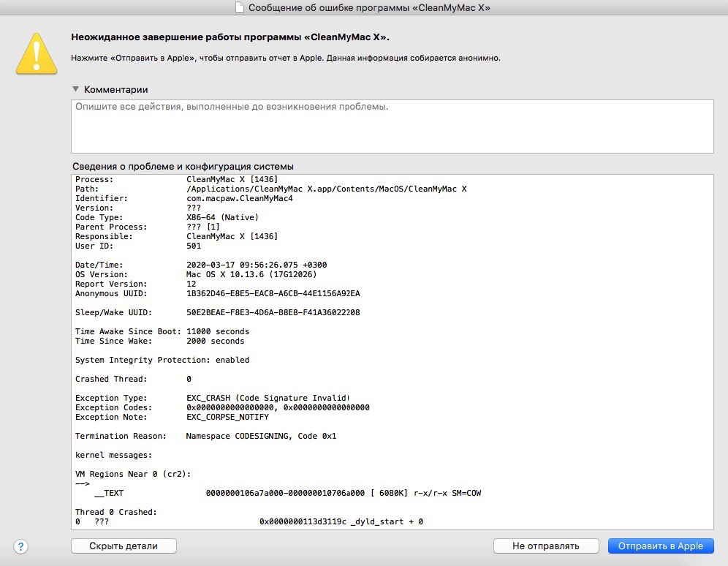Image resolution: width=728 pixels, height=566 pixels.
Task: Click Sleep/Wake UUID starting 50E2BEAE
Action: (273, 312)
